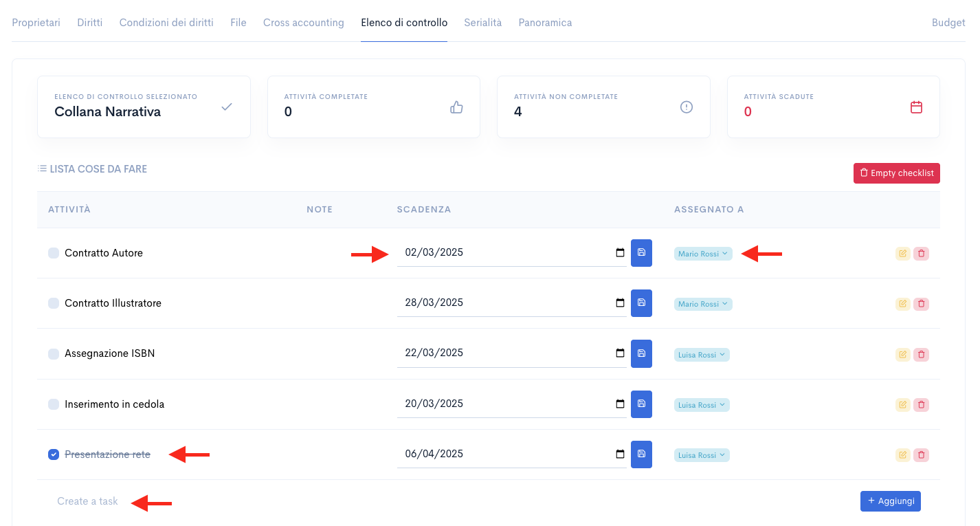The height and width of the screenshot is (526, 980).
Task: Edit the Presentazione rete task
Action: [x=902, y=455]
